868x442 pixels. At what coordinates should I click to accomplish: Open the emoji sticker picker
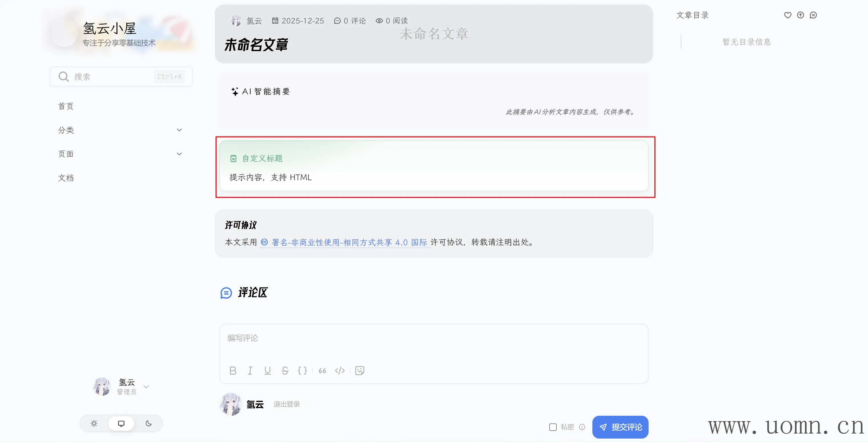[x=360, y=371]
